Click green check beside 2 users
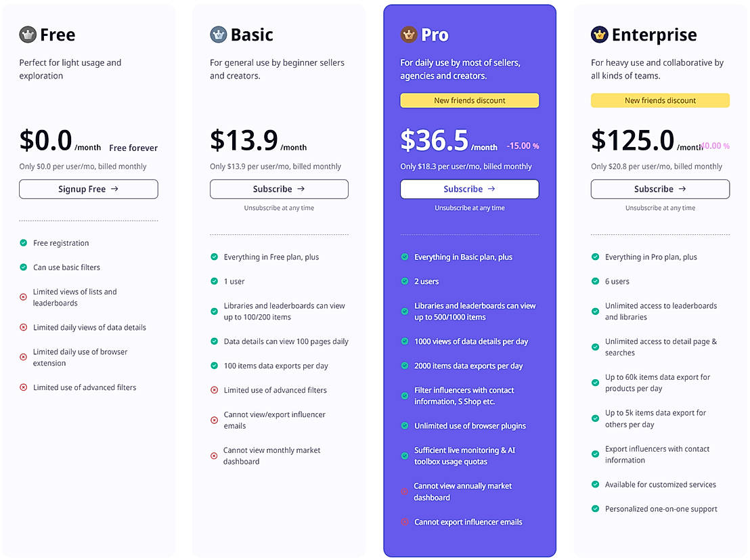This screenshot has height=560, width=750. click(405, 282)
